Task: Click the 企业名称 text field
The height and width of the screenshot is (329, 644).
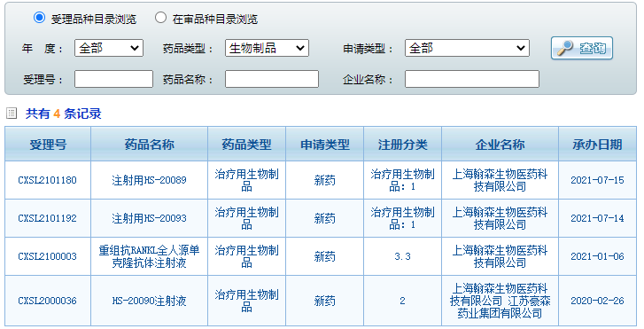Action: pyautogui.click(x=472, y=79)
